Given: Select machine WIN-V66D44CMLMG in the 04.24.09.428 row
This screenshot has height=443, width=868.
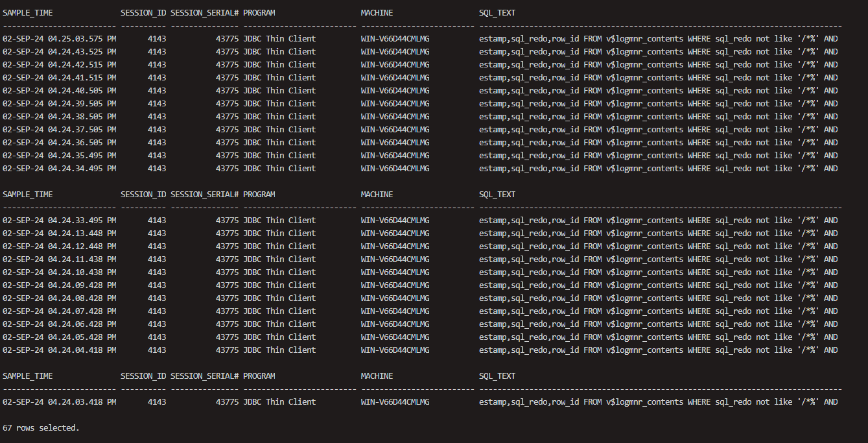Looking at the screenshot, I should 395,285.
